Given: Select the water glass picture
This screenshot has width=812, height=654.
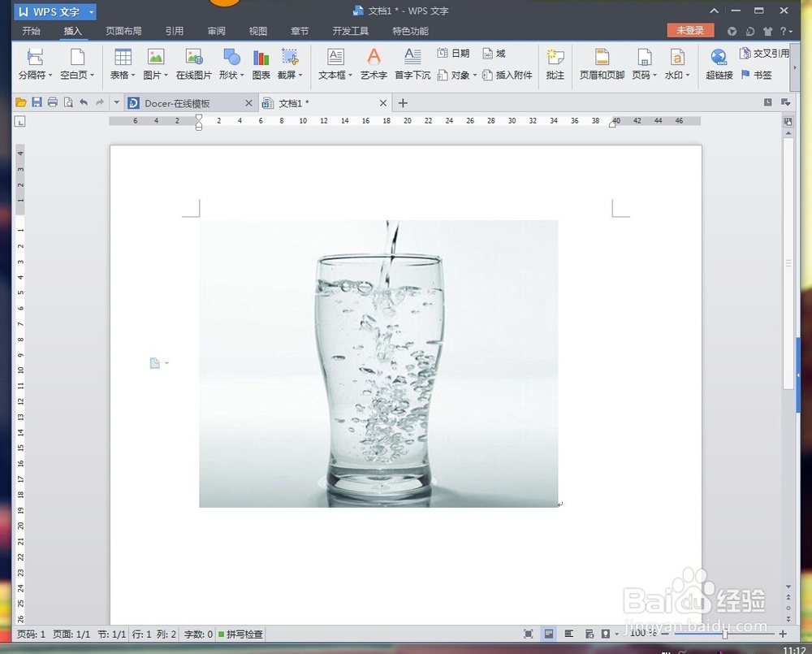Looking at the screenshot, I should coord(378,364).
